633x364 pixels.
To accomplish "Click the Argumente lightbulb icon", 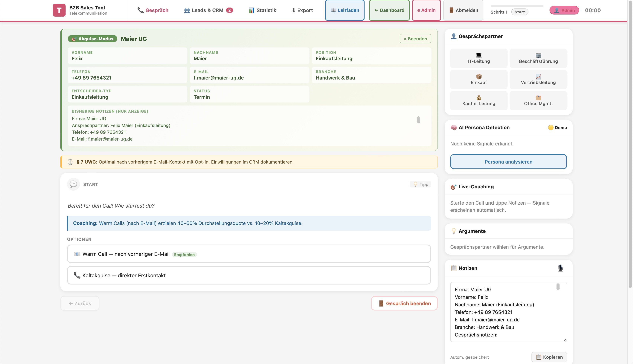I will tap(453, 231).
